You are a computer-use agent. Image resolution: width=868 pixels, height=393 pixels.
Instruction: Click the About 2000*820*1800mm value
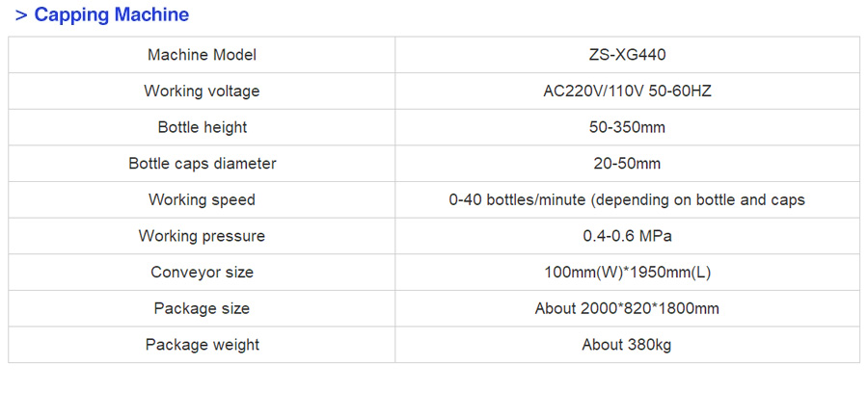tap(627, 308)
